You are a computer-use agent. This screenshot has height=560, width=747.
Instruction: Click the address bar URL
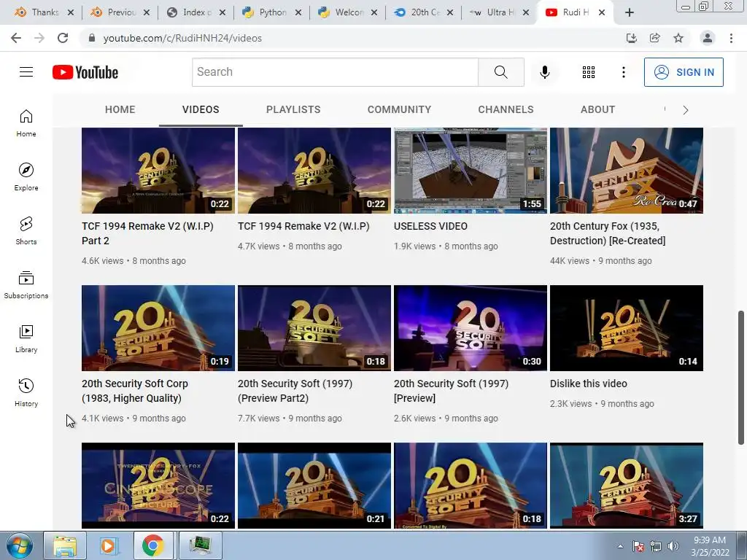click(182, 38)
